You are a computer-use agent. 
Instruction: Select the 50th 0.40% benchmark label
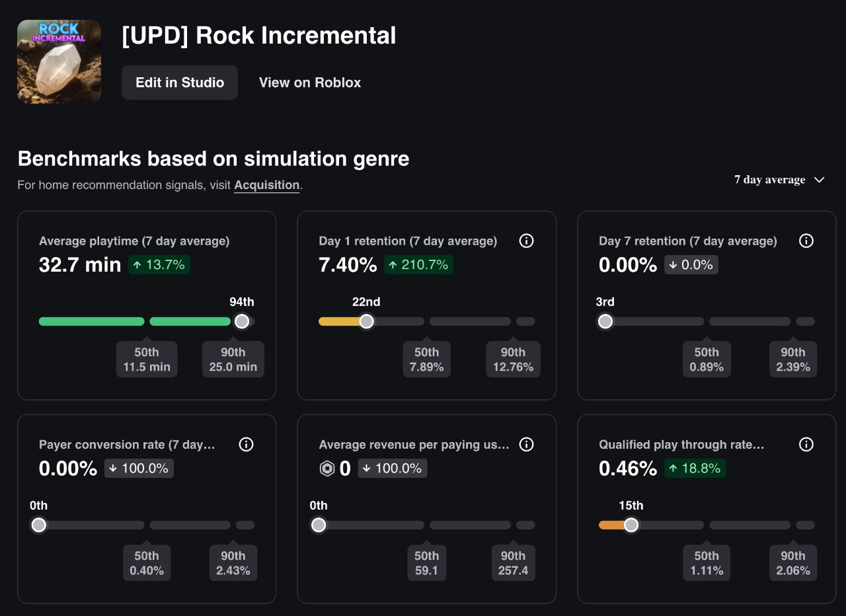click(147, 563)
